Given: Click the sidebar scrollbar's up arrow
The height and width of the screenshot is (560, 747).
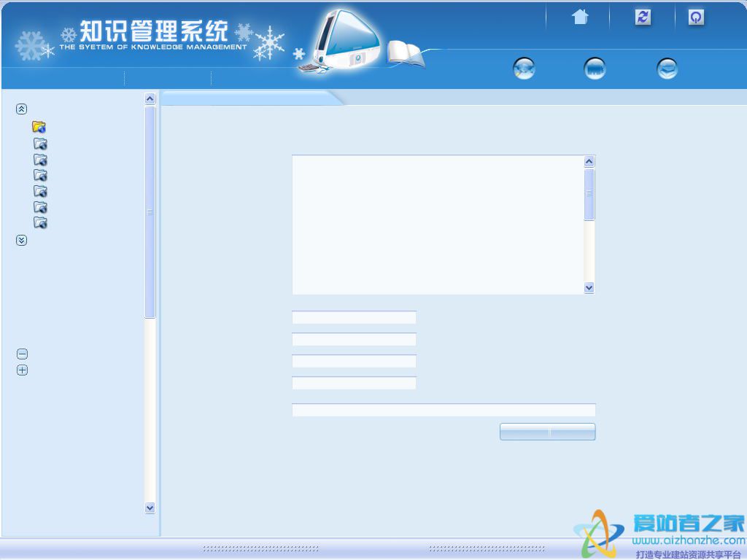Looking at the screenshot, I should pos(150,99).
